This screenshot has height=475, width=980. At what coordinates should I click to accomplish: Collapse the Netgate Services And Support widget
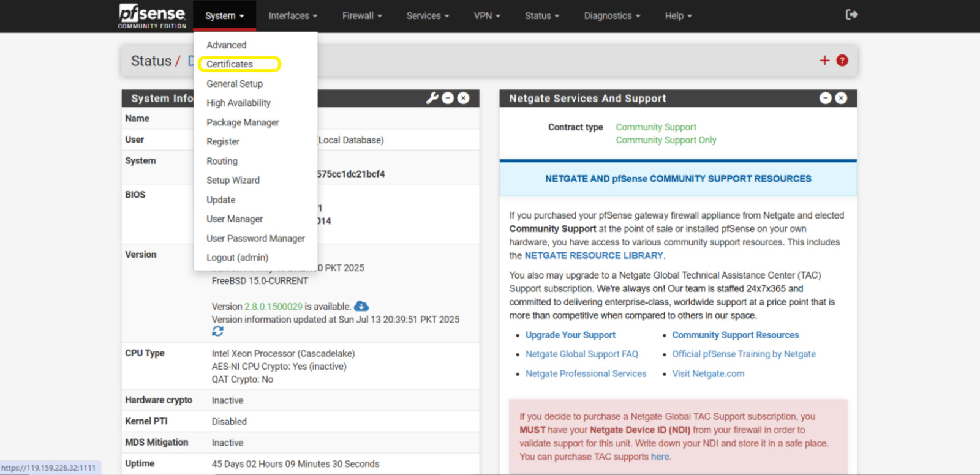826,98
